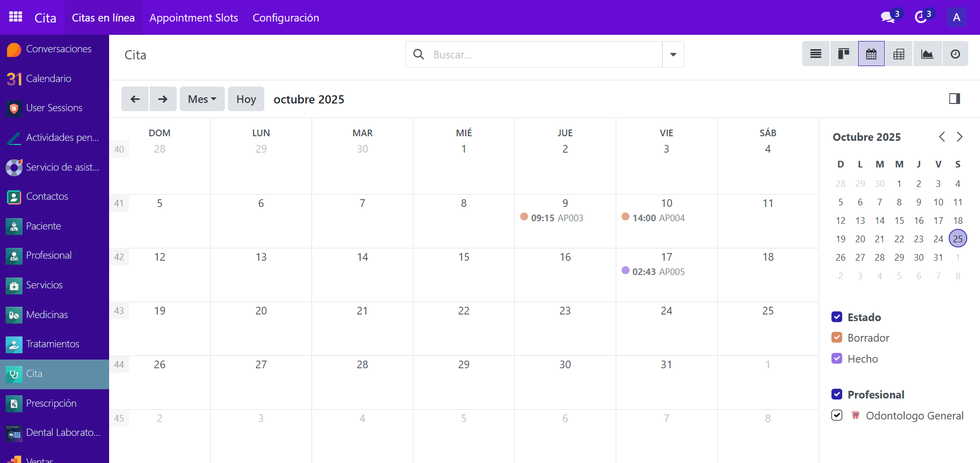This screenshot has height=463, width=980.
Task: Go to next month in the mini calendar
Action: tap(959, 137)
